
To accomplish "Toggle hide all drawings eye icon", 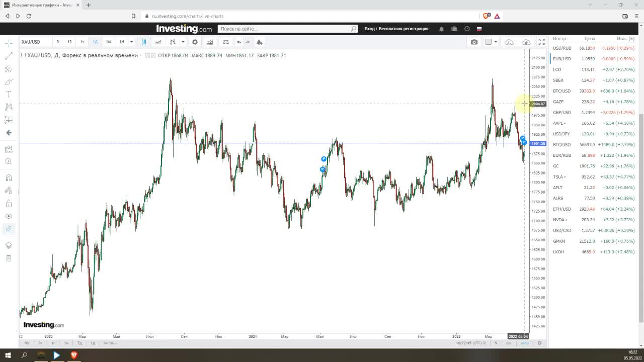I will pos(9,216).
